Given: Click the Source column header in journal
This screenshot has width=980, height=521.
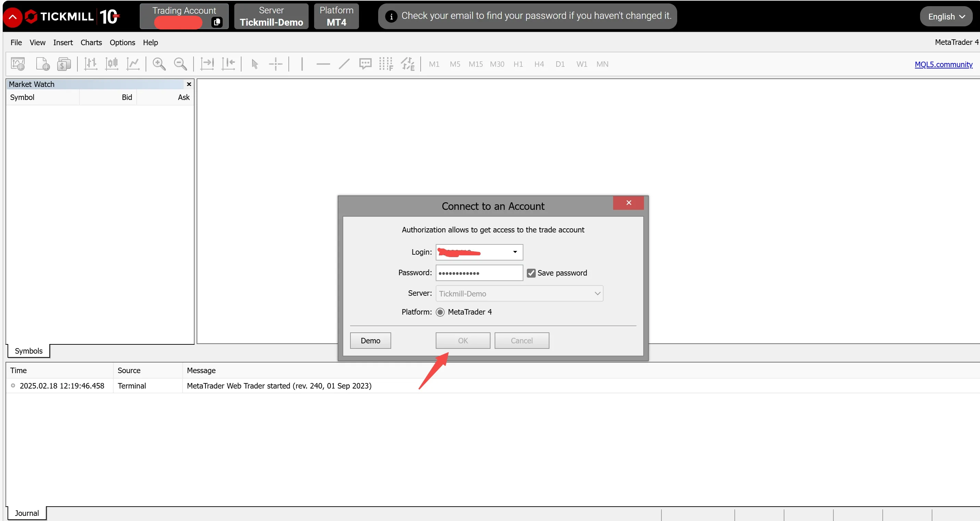Looking at the screenshot, I should tap(148, 371).
